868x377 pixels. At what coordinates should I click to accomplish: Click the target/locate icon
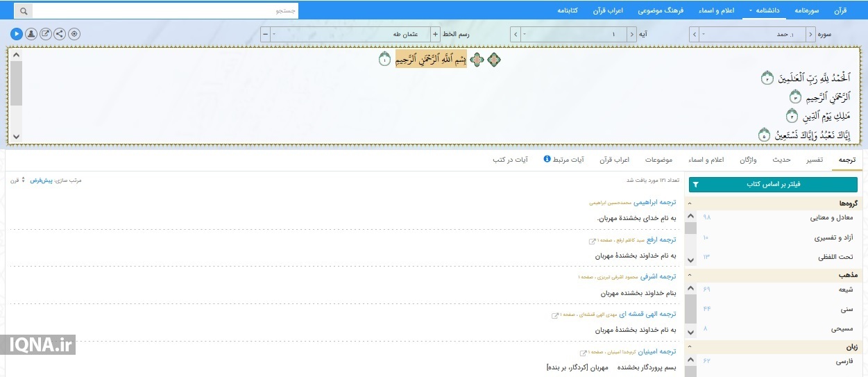tap(74, 33)
